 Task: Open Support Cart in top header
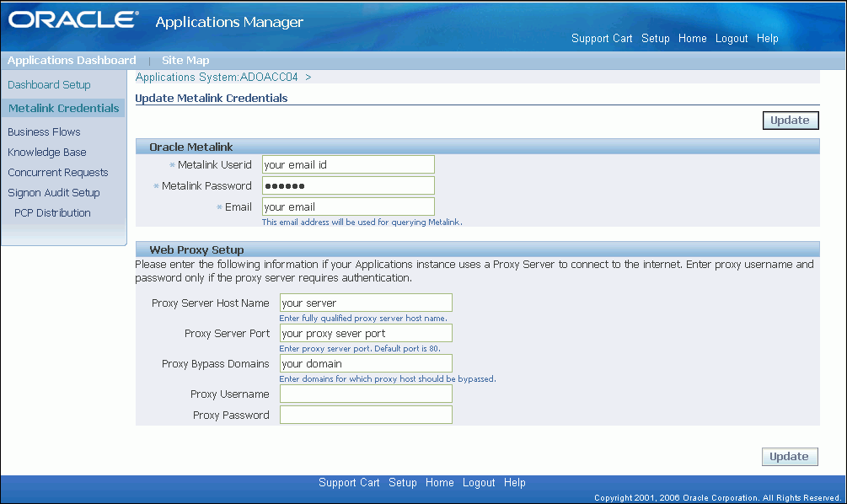click(602, 39)
